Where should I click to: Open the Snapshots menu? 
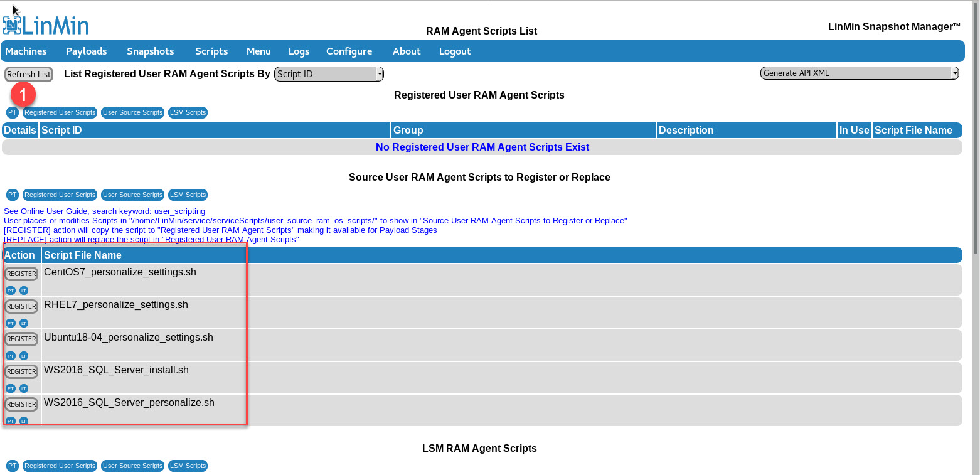[150, 51]
